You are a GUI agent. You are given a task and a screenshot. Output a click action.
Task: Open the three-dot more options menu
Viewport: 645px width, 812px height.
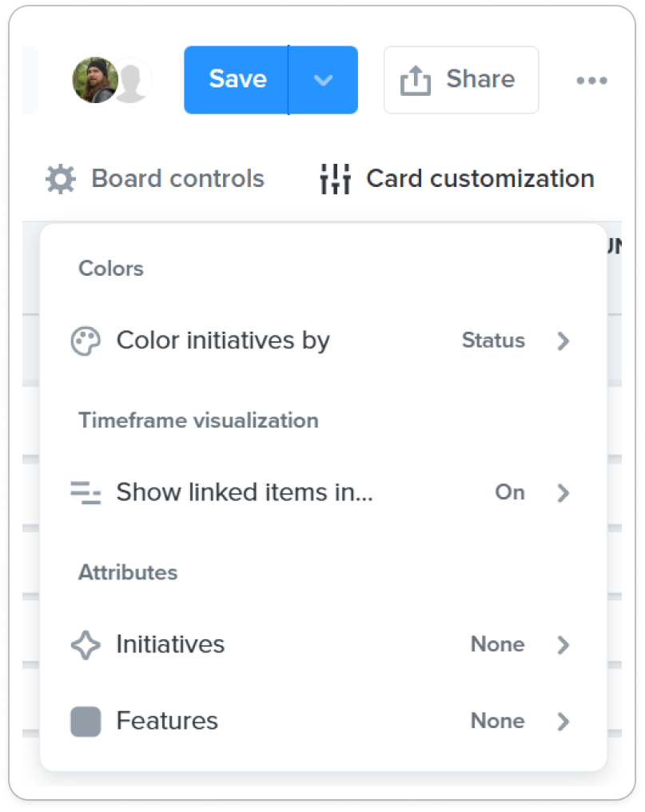point(591,80)
